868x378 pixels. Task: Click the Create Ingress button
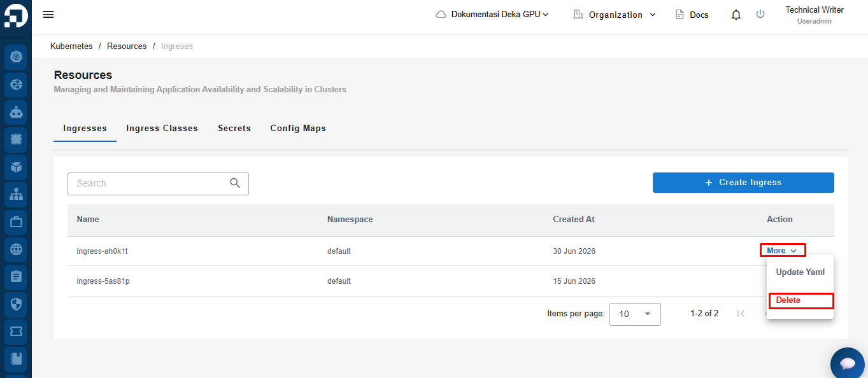tap(743, 183)
